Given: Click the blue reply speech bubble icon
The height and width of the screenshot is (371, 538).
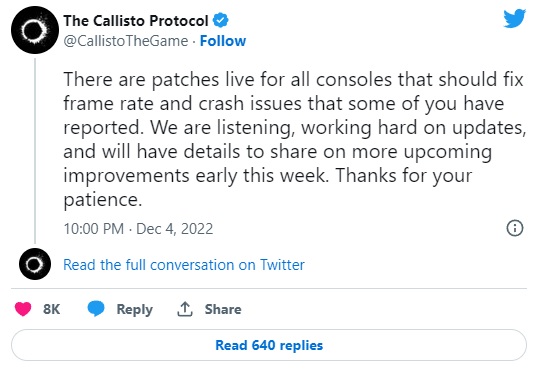Looking at the screenshot, I should point(96,309).
